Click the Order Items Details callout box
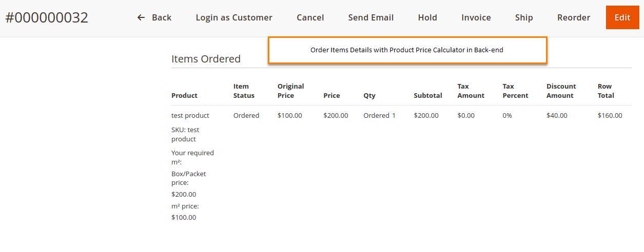Screen dimensions: 644x252 (x=407, y=50)
